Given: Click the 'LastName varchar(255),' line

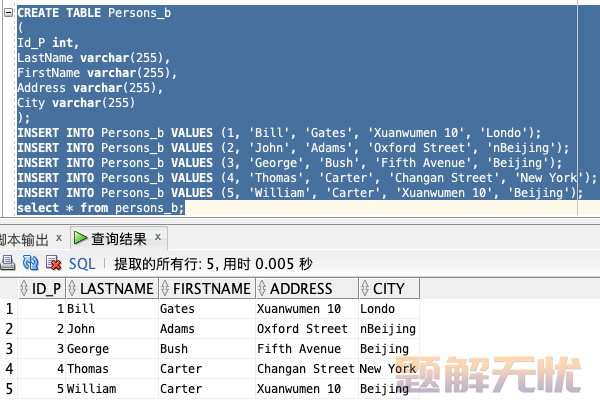Looking at the screenshot, I should (93, 58).
